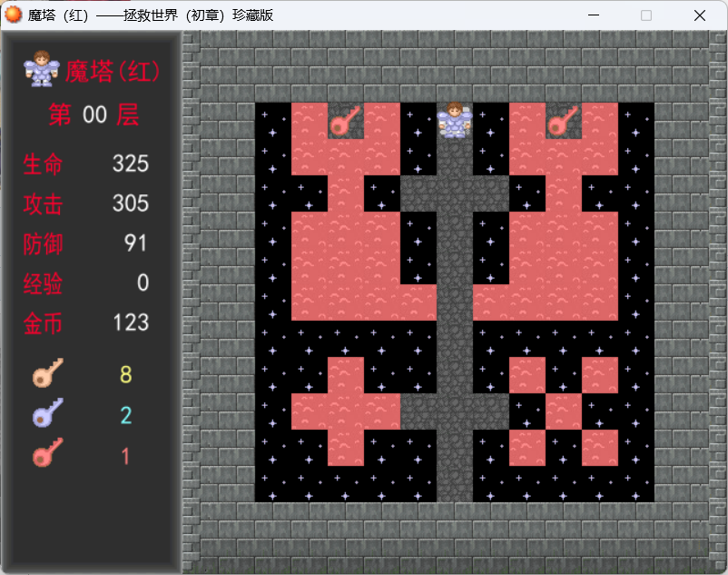
Task: Click the experience value 0
Action: click(x=143, y=283)
